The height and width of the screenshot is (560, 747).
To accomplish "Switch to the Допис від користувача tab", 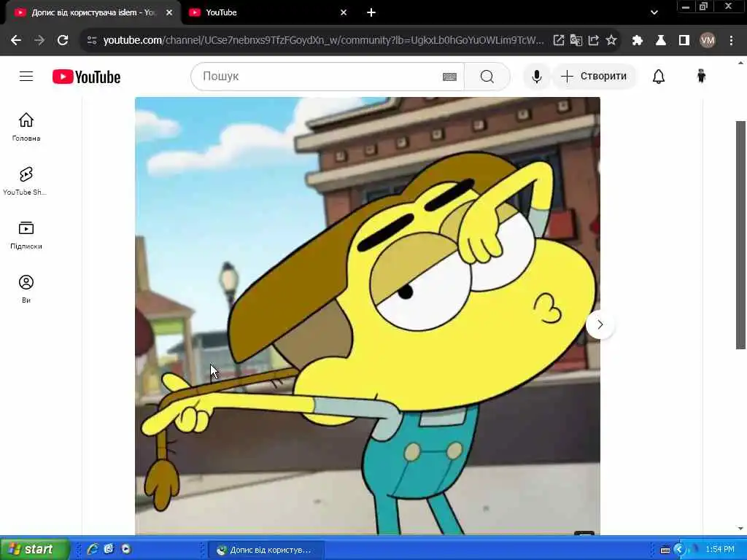I will click(93, 12).
